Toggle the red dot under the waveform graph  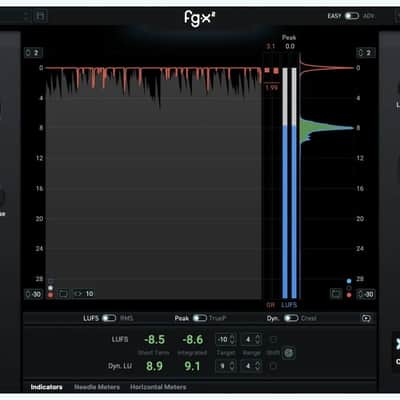point(50,295)
